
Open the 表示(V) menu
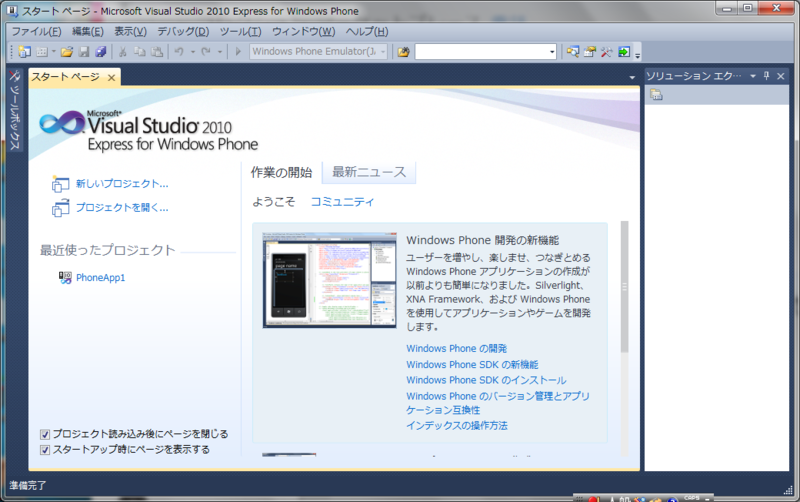point(130,32)
